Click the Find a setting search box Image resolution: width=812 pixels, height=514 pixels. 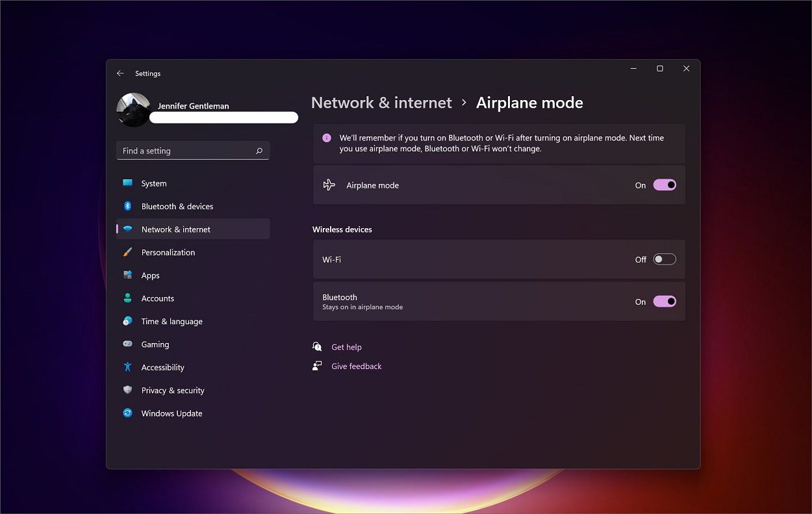(x=193, y=151)
